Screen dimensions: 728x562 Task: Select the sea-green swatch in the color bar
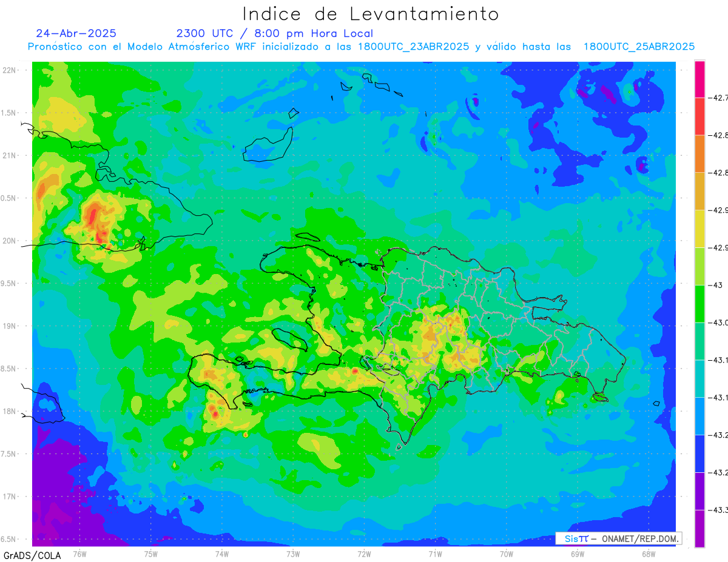pyautogui.click(x=699, y=341)
